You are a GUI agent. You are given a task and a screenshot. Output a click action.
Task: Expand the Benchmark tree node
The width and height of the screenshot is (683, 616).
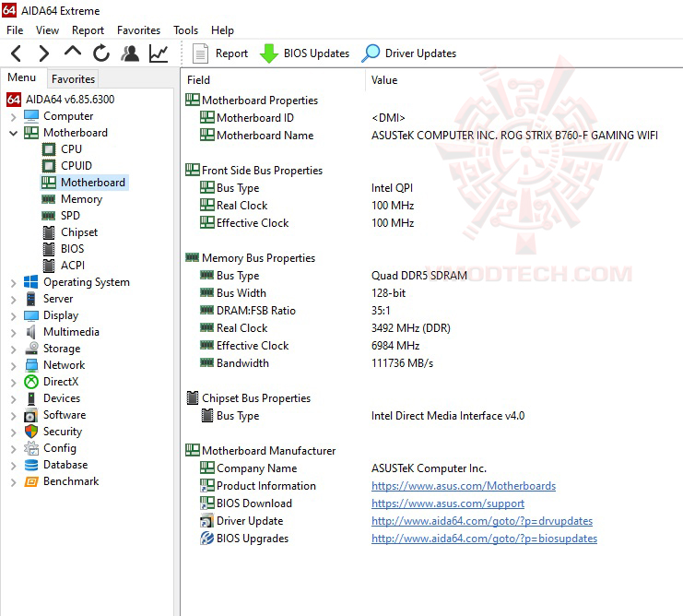pyautogui.click(x=14, y=482)
